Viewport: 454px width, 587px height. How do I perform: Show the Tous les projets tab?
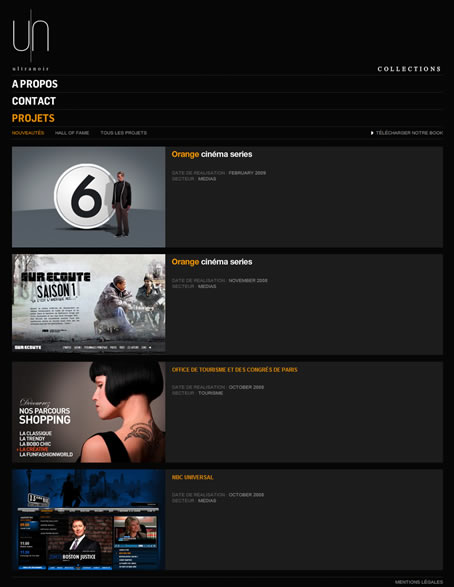tap(124, 133)
